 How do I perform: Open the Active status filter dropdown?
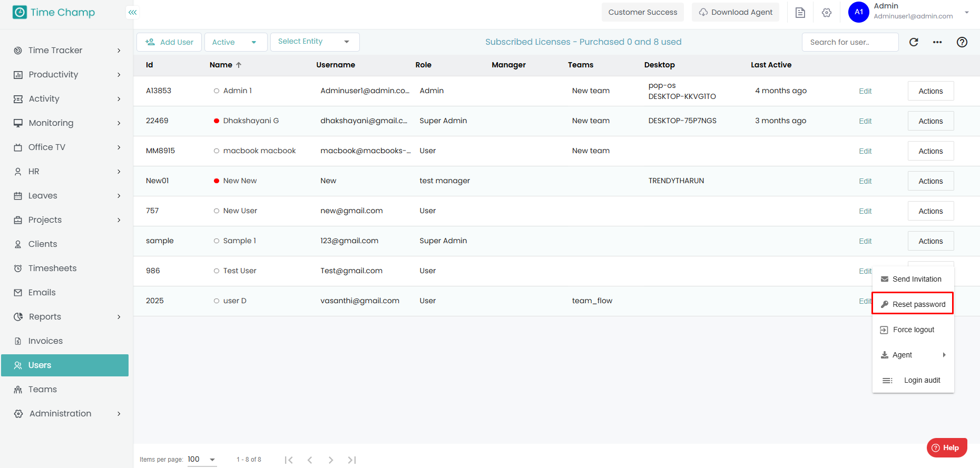point(235,42)
